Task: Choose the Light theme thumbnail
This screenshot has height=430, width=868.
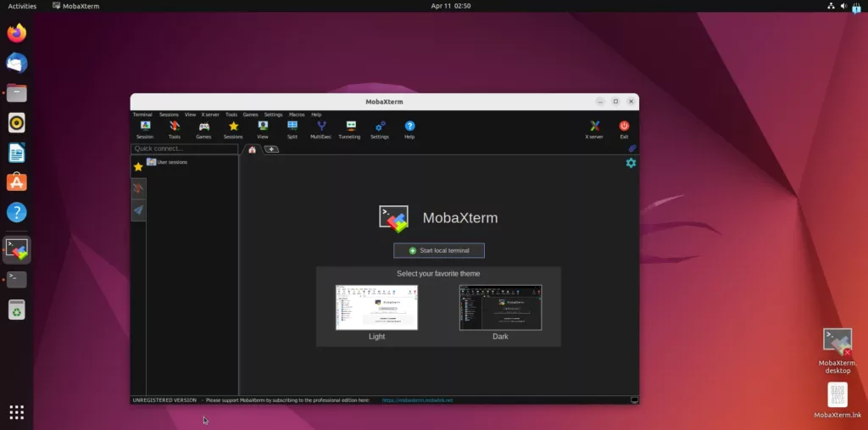Action: [x=377, y=308]
